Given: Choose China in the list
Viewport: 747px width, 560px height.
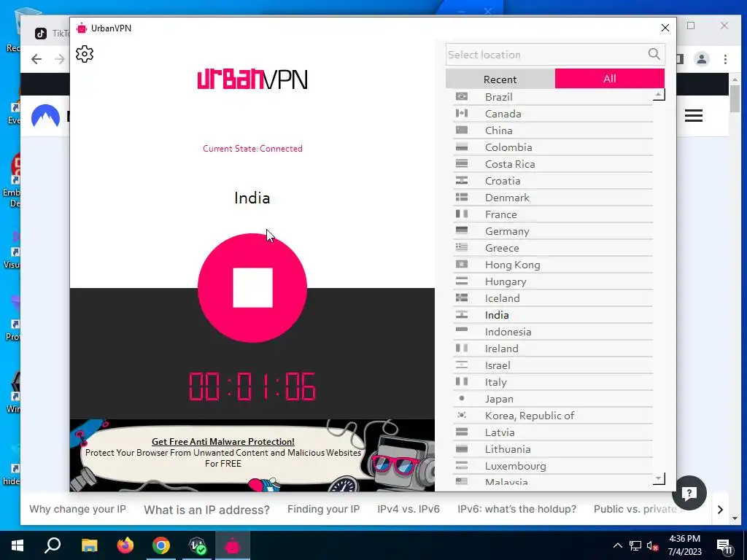Looking at the screenshot, I should 553,131.
